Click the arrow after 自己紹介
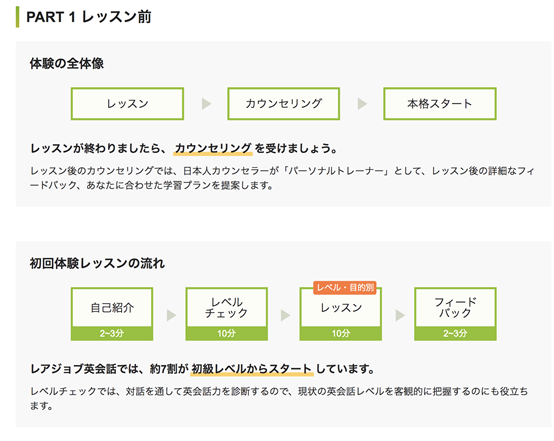The image size is (554, 441). click(x=171, y=315)
